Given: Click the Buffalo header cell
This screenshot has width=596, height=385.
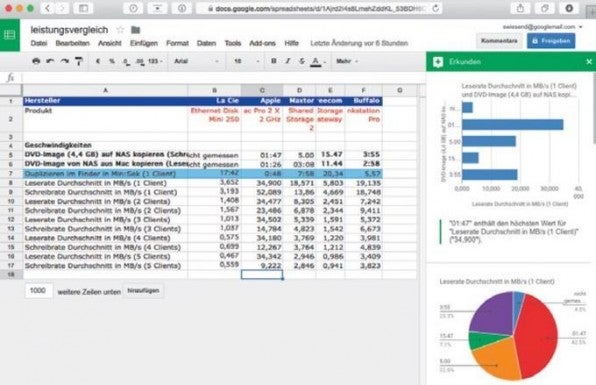Looking at the screenshot, I should 364,101.
